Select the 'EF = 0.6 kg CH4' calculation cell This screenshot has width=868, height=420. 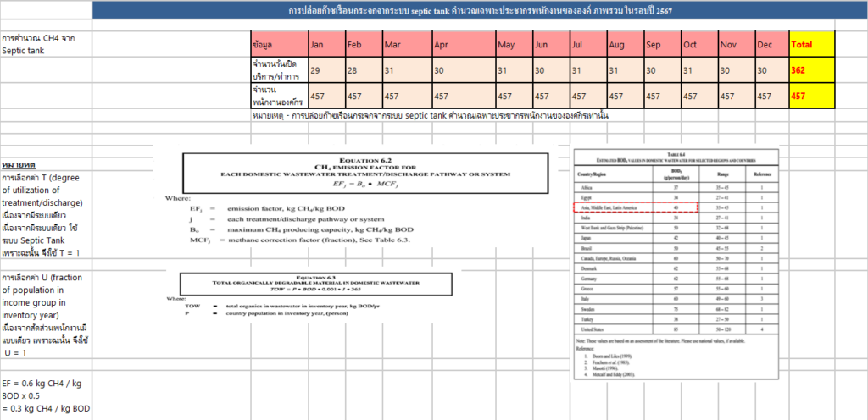[x=45, y=397]
